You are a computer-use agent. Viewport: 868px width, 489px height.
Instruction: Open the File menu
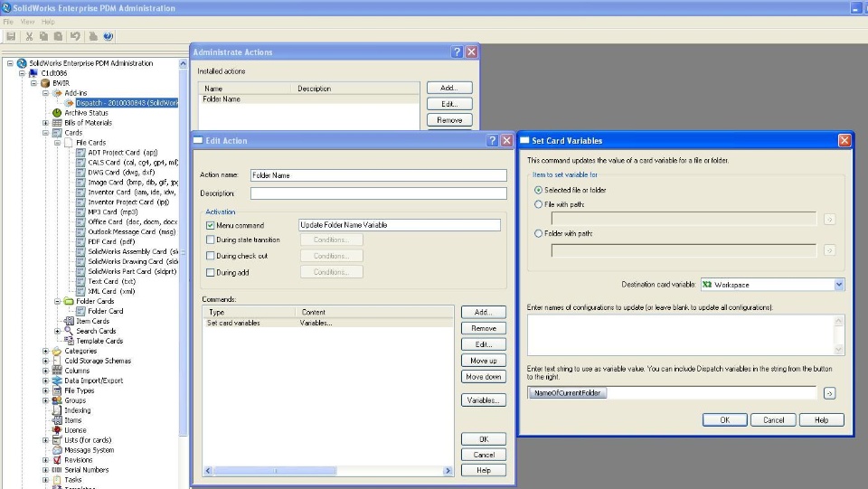pyautogui.click(x=8, y=22)
